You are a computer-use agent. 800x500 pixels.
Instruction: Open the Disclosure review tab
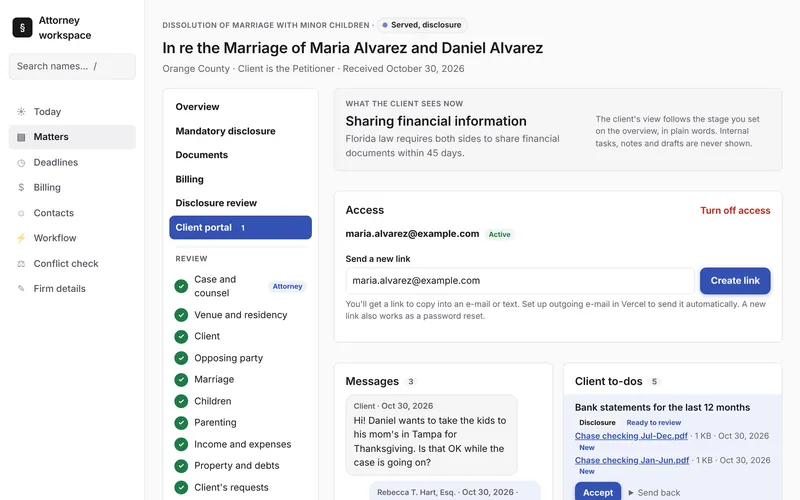click(x=240, y=203)
